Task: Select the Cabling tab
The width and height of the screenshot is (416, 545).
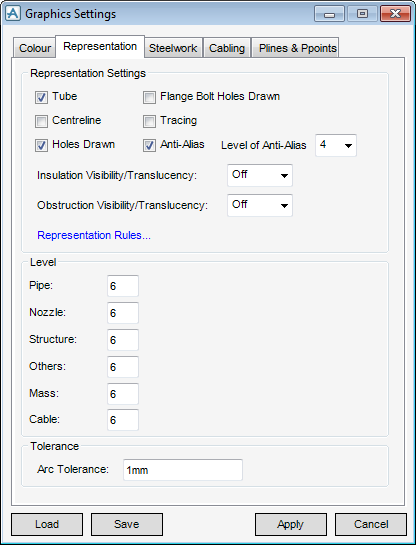Action: pyautogui.click(x=227, y=48)
